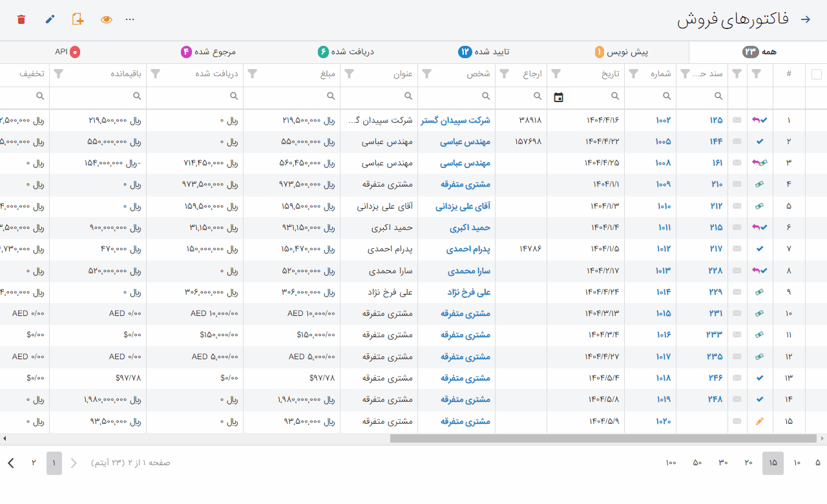
Task: Open the filter funnel for the تاریخ column
Action: pyautogui.click(x=634, y=74)
